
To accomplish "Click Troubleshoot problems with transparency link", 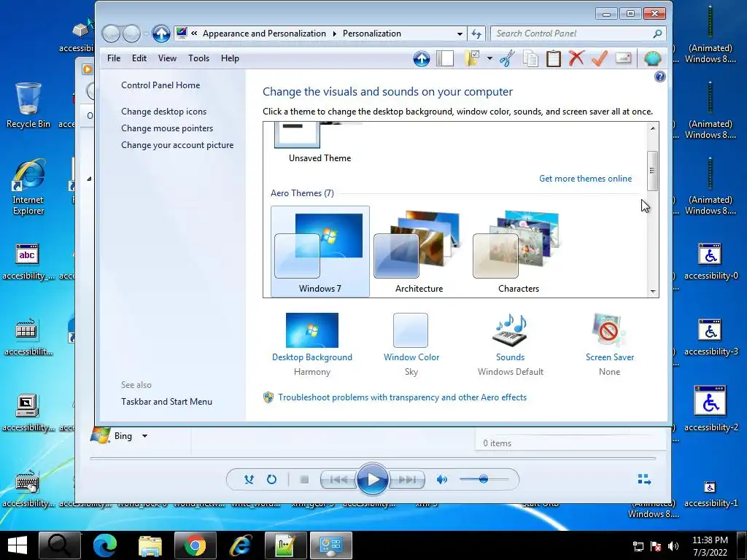I will (403, 397).
